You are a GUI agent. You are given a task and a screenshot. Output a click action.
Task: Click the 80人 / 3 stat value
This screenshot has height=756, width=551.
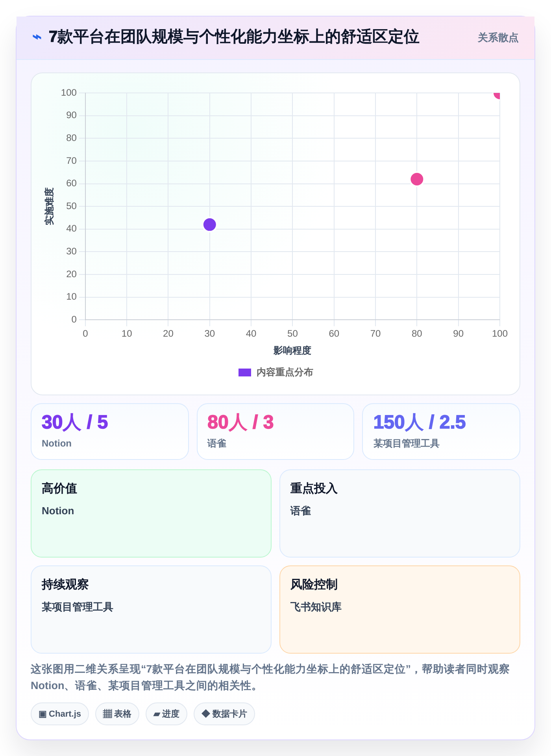point(240,422)
